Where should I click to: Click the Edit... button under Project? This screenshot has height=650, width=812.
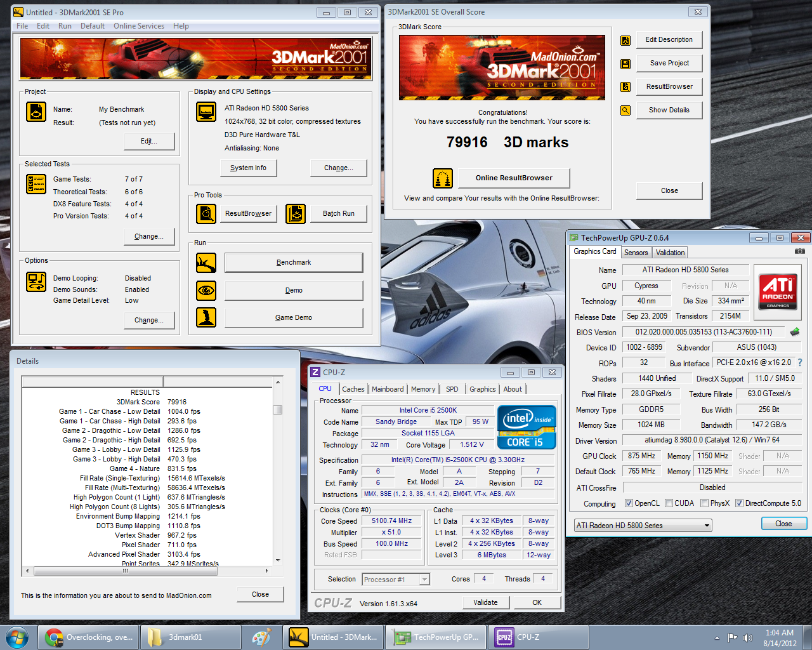tap(149, 141)
